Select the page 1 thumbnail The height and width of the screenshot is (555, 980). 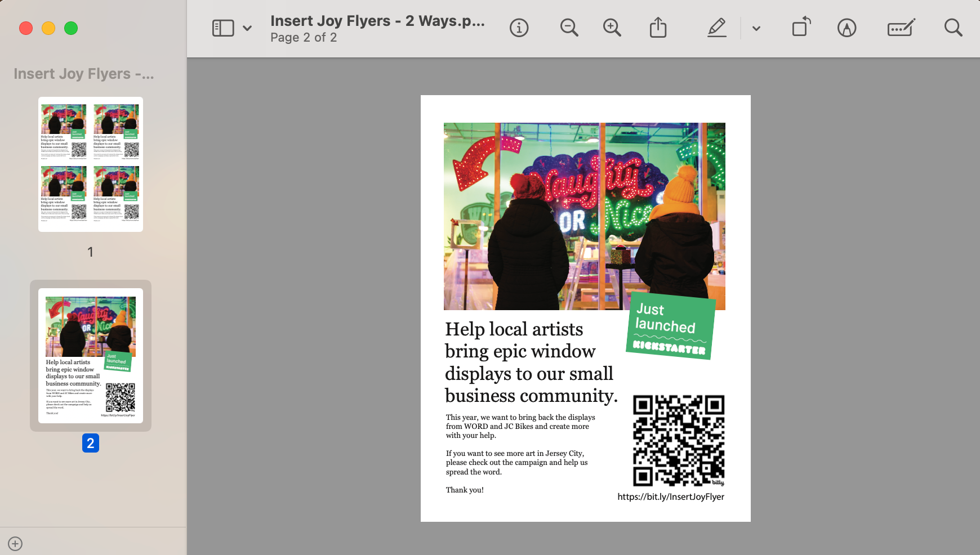91,164
